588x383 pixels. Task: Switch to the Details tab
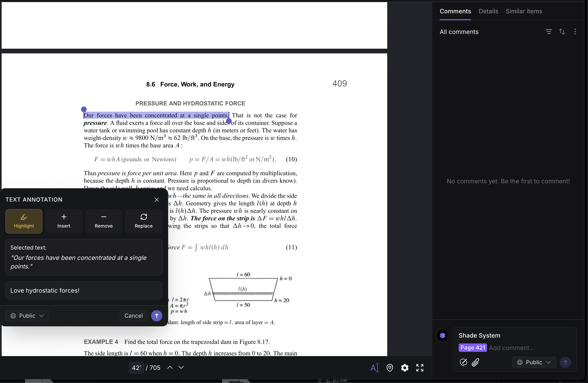(488, 11)
